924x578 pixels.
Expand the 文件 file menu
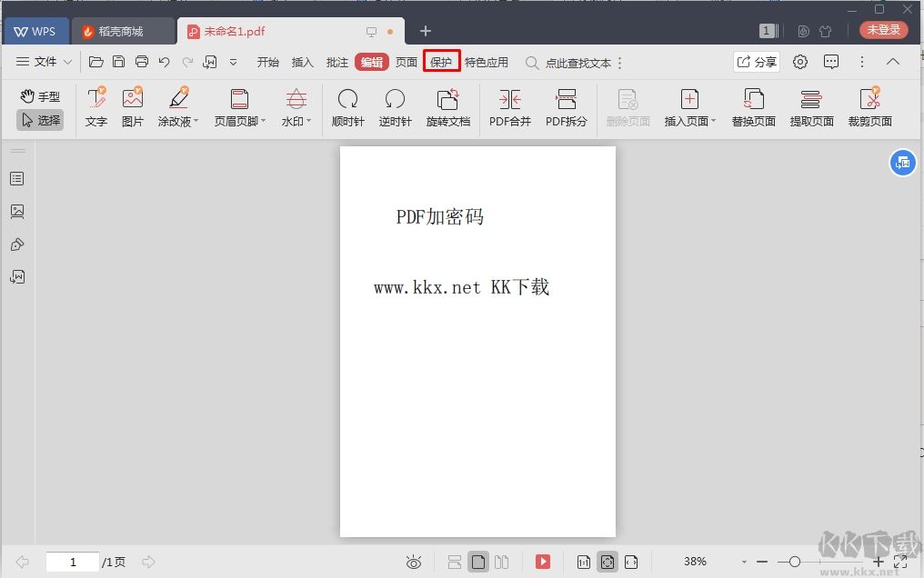(x=43, y=62)
